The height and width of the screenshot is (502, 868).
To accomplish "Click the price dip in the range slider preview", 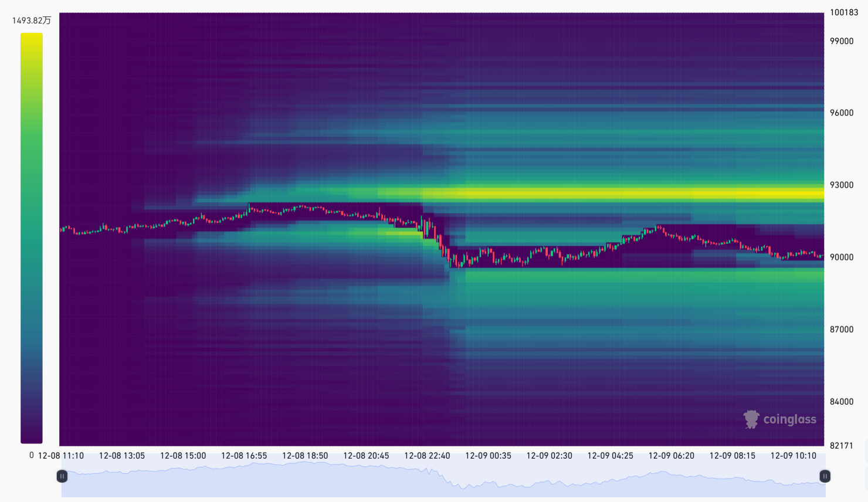I will point(463,486).
